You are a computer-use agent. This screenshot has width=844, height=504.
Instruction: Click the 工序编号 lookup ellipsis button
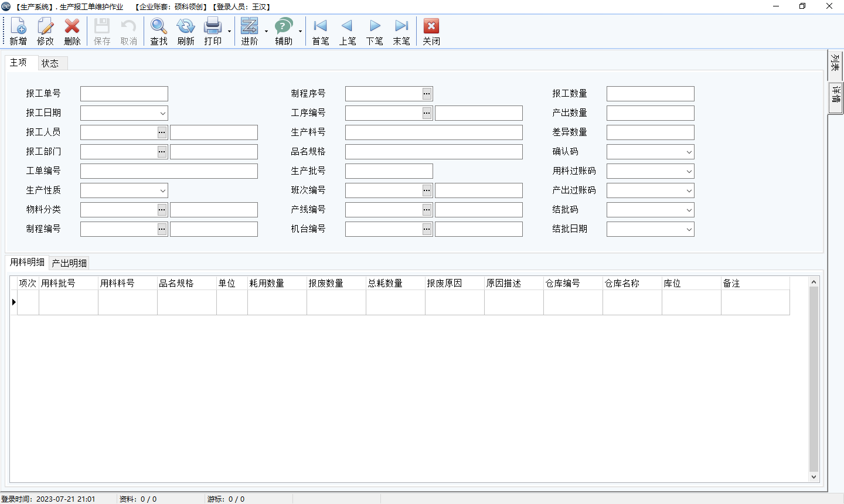[x=427, y=113]
